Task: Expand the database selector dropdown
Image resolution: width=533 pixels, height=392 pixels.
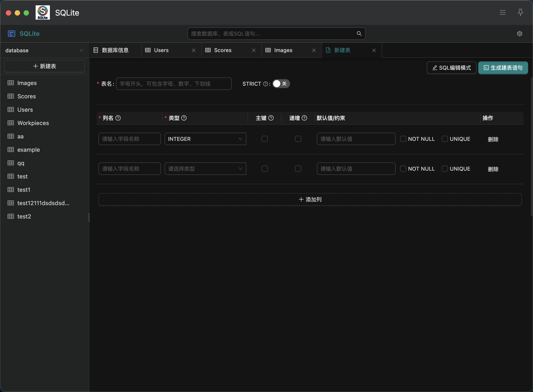Action: [44, 50]
